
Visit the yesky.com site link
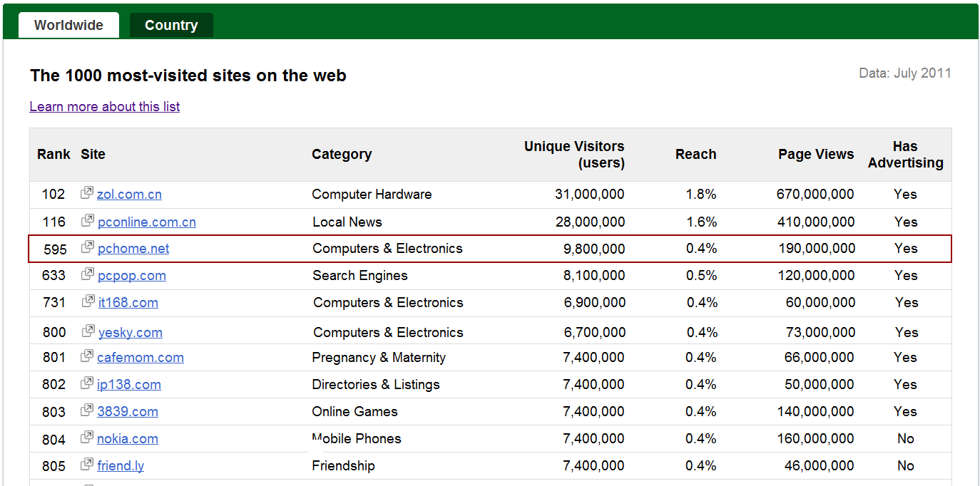pyautogui.click(x=131, y=333)
